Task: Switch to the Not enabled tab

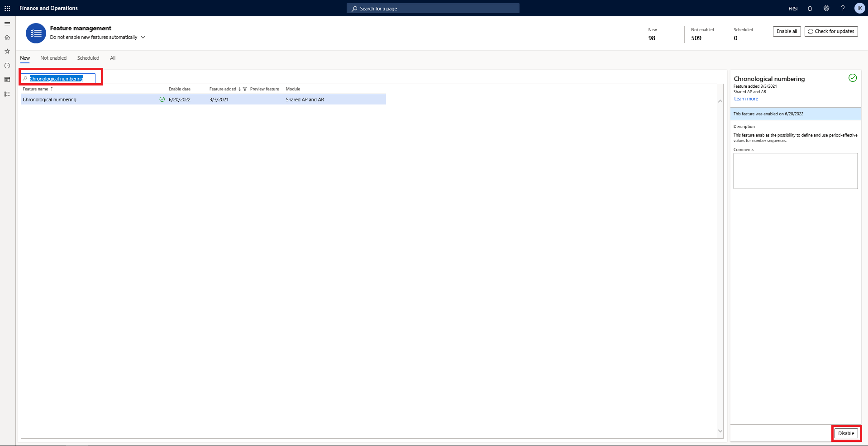Action: (53, 58)
